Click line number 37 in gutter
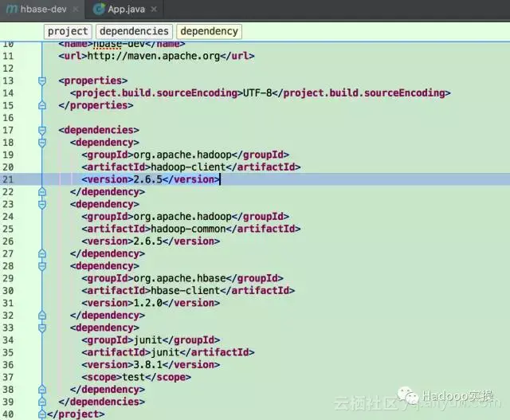This screenshot has height=420, width=510. pyautogui.click(x=8, y=378)
